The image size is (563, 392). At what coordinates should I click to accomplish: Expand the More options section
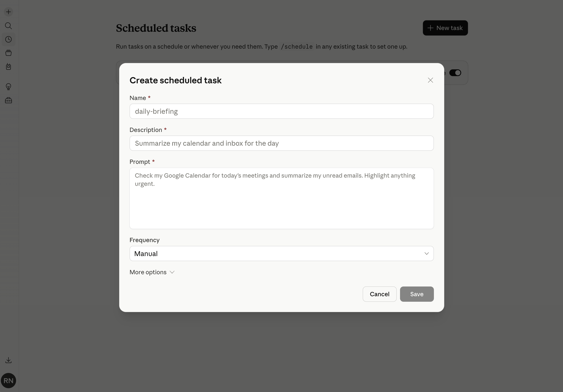point(152,272)
